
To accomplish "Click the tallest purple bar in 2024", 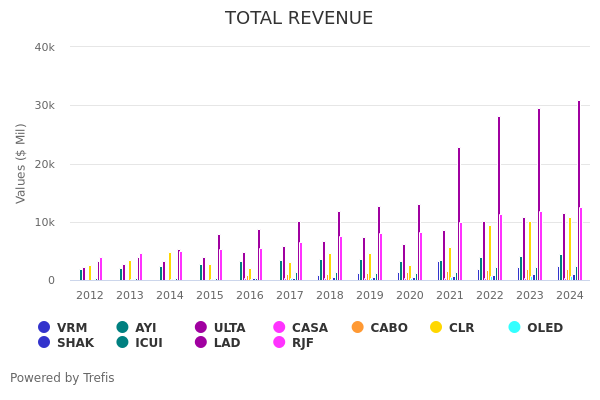I will click(x=578, y=190).
